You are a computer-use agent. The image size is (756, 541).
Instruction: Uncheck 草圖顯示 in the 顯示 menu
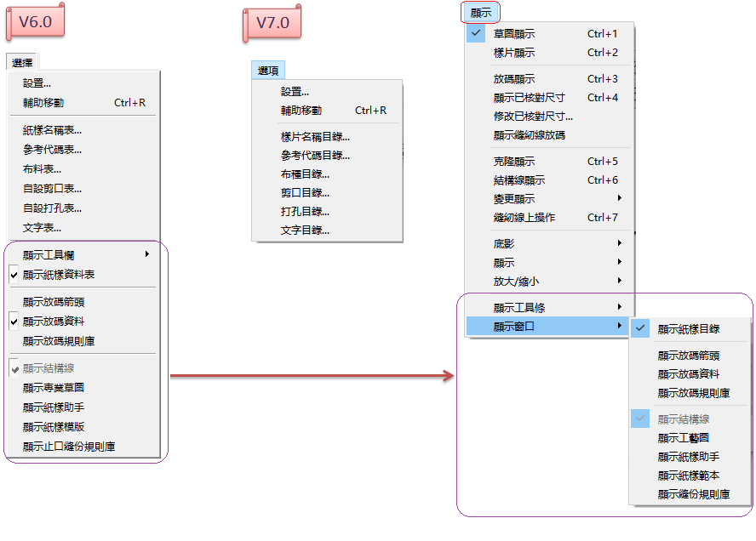point(514,34)
